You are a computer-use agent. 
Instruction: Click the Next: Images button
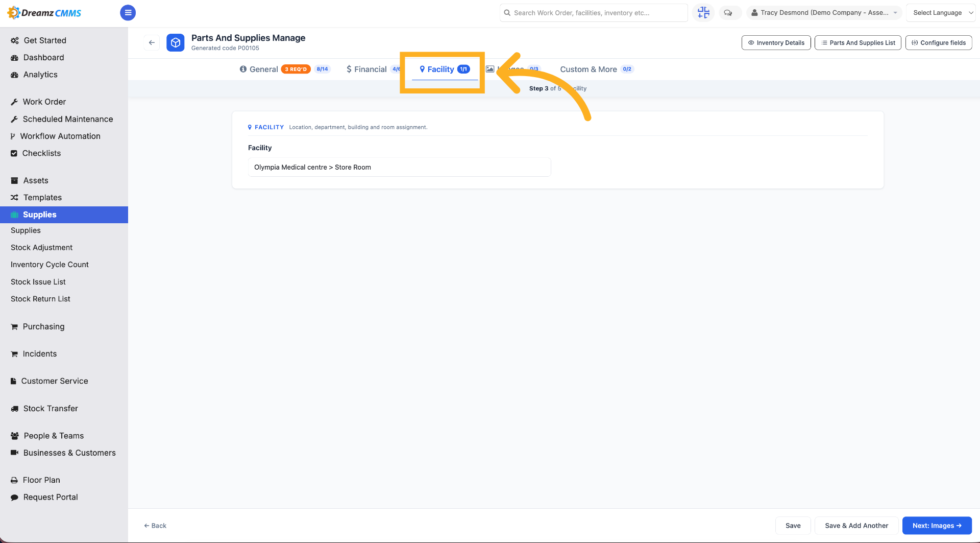[937, 526]
